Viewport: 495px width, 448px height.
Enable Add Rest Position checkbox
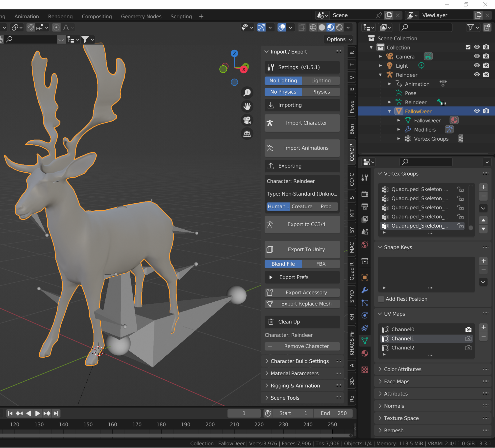(381, 299)
